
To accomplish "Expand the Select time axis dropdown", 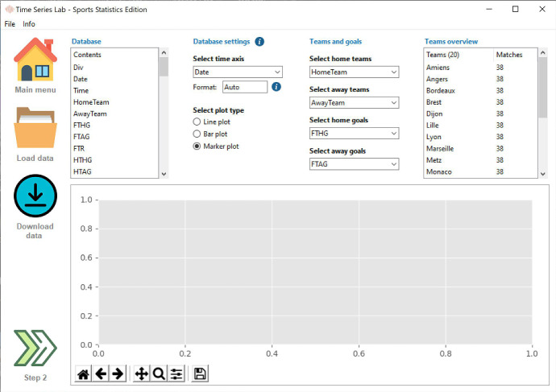I will 238,72.
